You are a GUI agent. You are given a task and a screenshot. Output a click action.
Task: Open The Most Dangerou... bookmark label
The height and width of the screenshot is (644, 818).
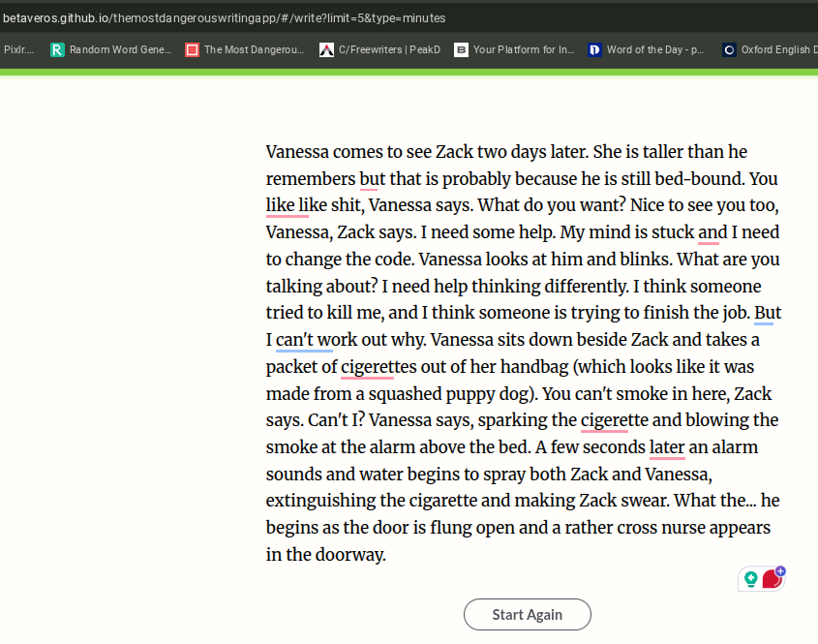pos(254,49)
